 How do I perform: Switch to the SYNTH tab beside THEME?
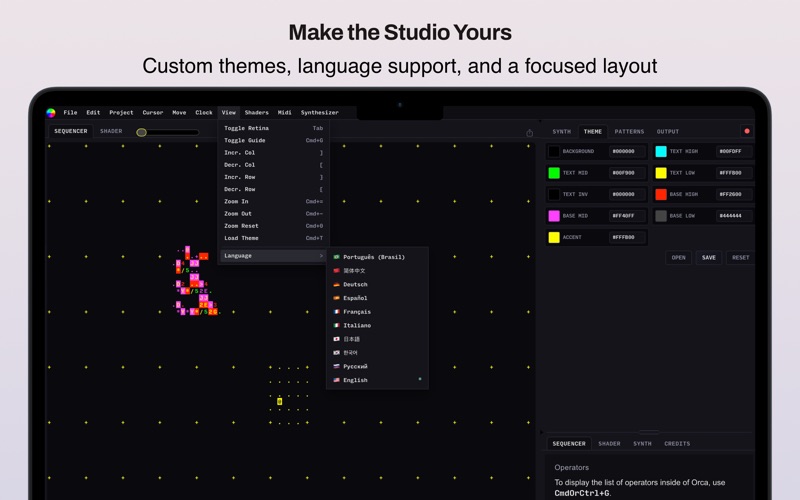[562, 132]
